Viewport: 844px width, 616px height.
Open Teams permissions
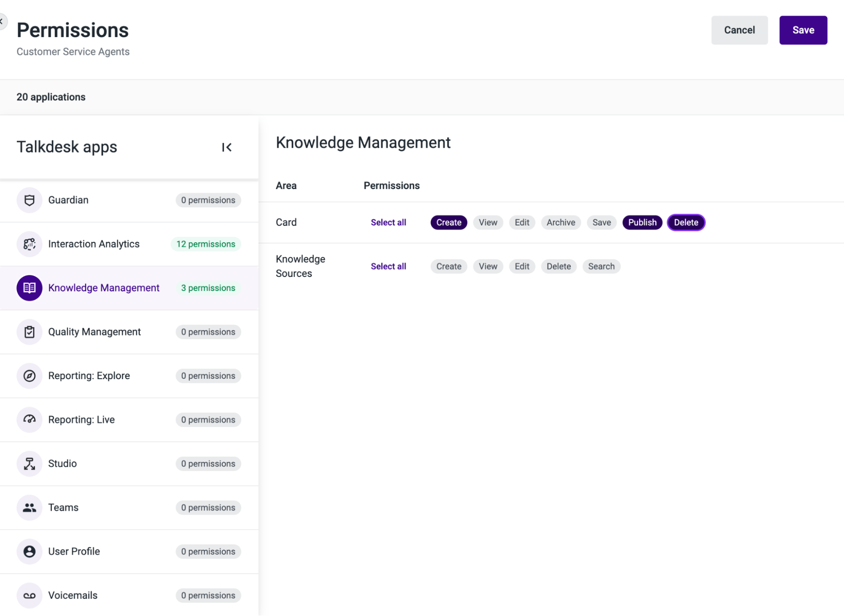[x=129, y=507]
